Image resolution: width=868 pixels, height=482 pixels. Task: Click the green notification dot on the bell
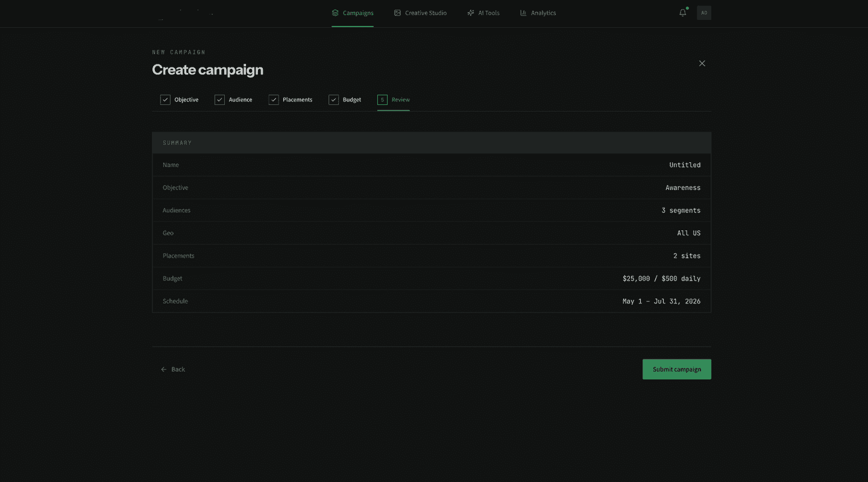click(687, 8)
